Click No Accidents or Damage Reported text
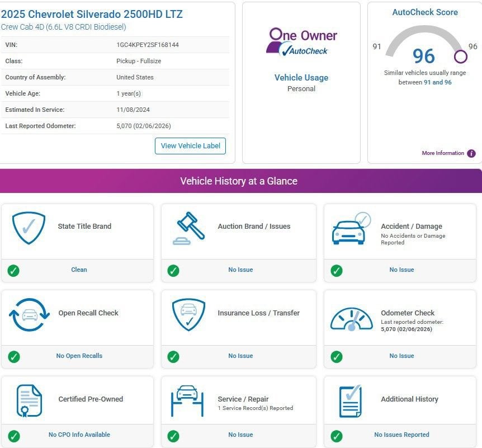Image resolution: width=482 pixels, height=448 pixels. click(x=413, y=239)
